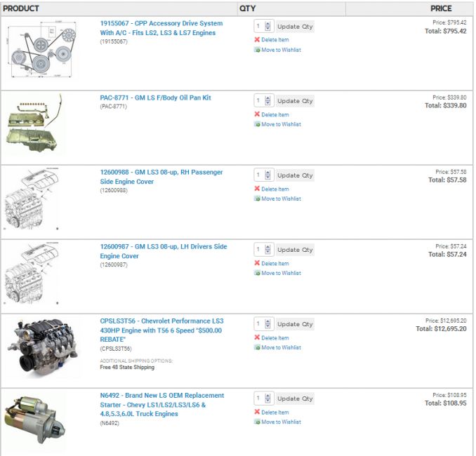Click Delete Item text for N6492 starter
The width and height of the screenshot is (476, 456).
[x=275, y=412]
